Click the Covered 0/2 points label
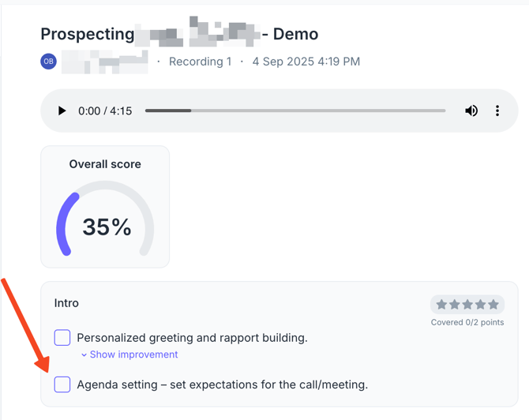 pyautogui.click(x=467, y=322)
